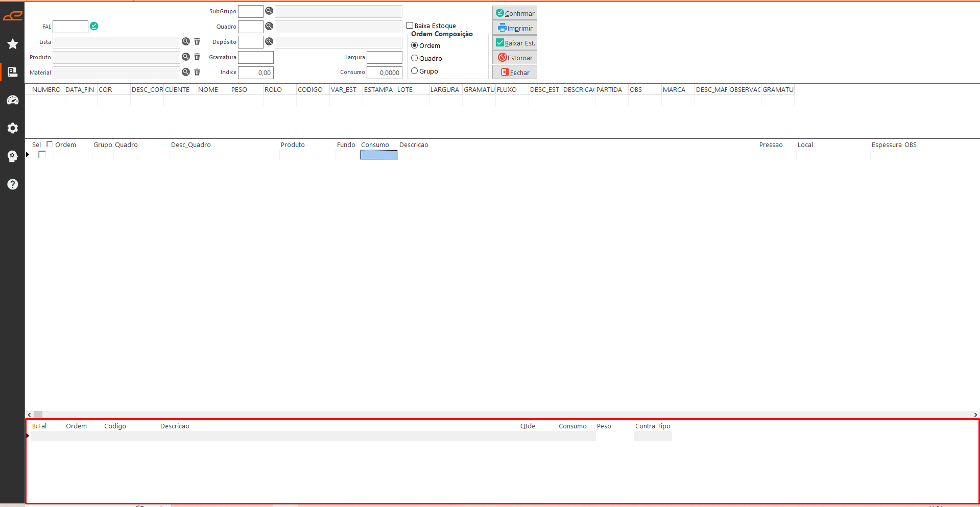Select the Grupo radio option
The image size is (980, 507).
tap(415, 71)
